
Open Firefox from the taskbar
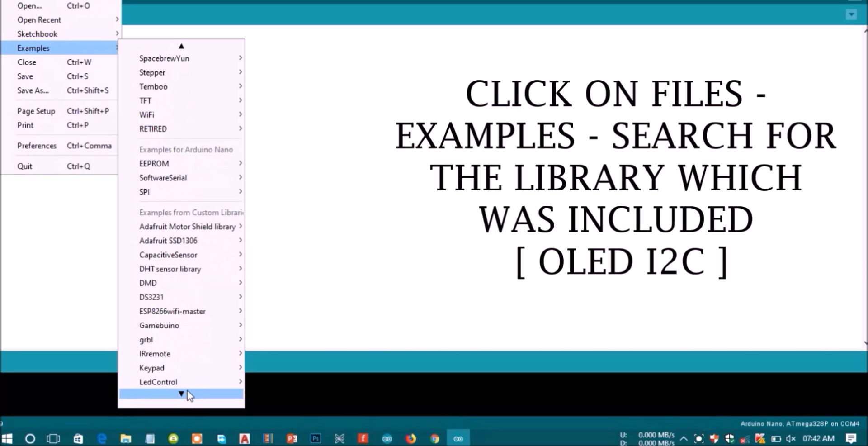(x=410, y=438)
